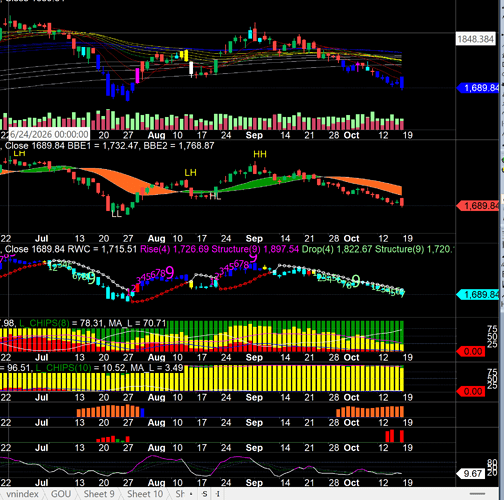This screenshot has width=504, height=500.
Task: Click the 1848.384 cursor price label
Action: tap(475, 39)
